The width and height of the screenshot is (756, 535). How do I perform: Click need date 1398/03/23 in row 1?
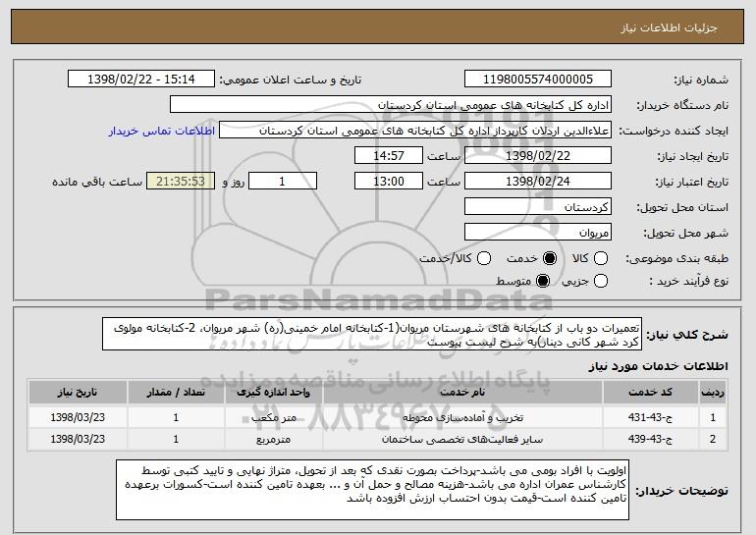click(78, 417)
